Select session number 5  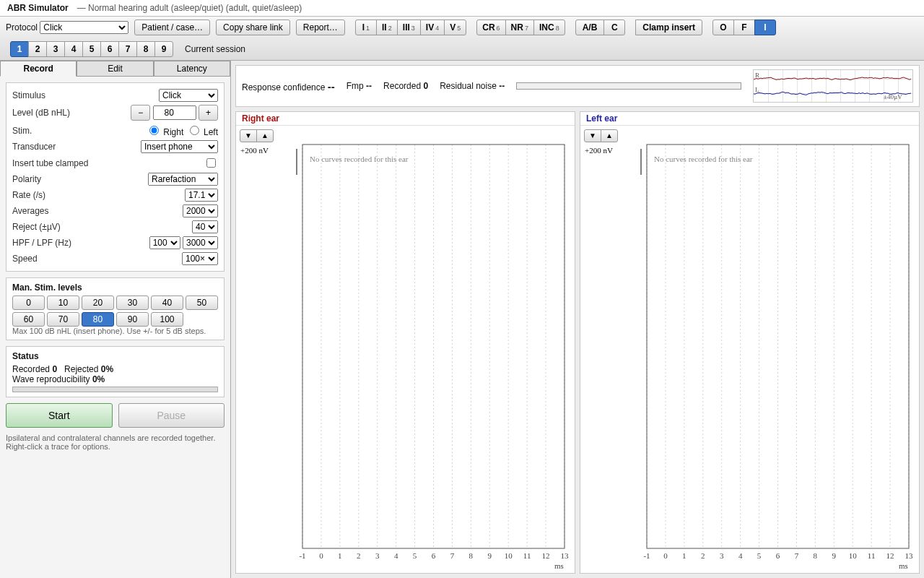92,49
